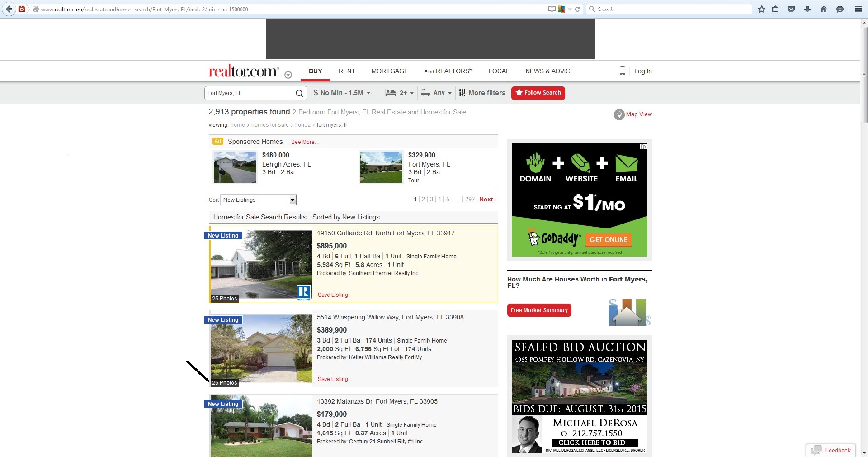
Task: Click the Whispering Willow Way listing photo
Action: pos(261,349)
